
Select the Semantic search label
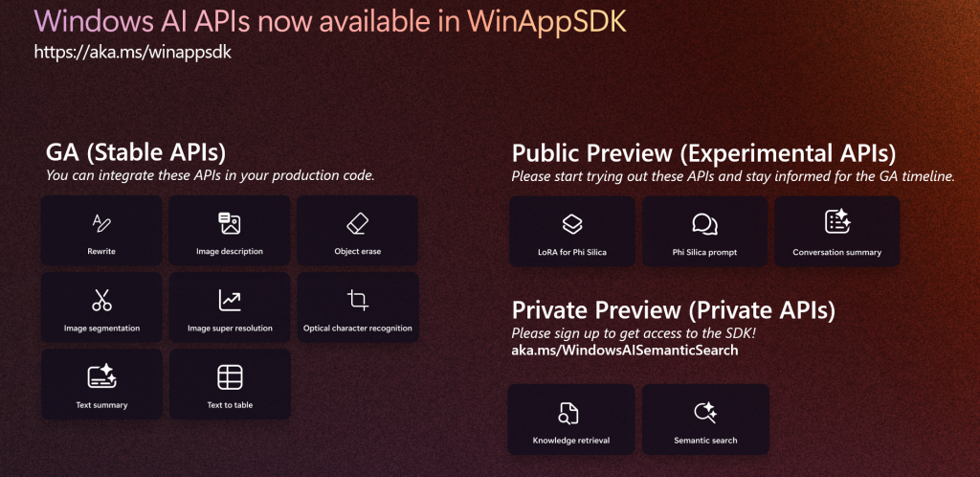705,440
